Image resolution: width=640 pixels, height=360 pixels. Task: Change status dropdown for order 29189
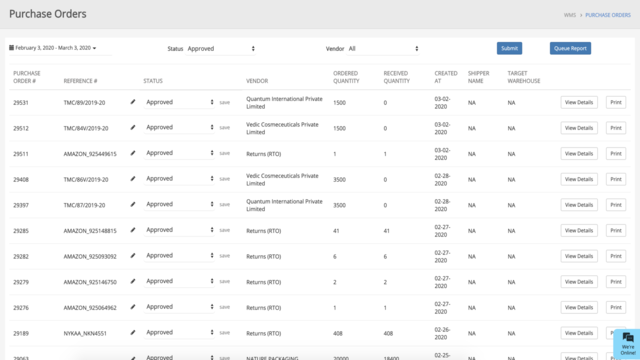pos(179,333)
